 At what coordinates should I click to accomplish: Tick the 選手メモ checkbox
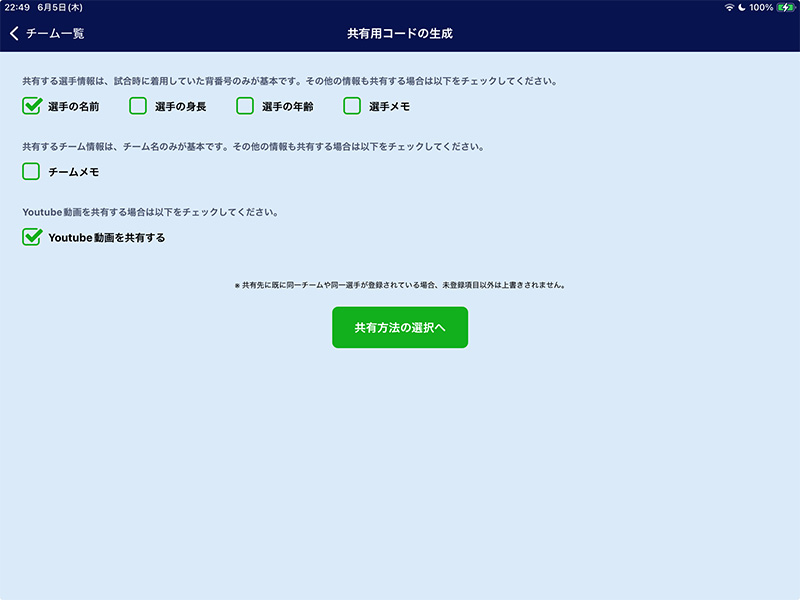[352, 106]
